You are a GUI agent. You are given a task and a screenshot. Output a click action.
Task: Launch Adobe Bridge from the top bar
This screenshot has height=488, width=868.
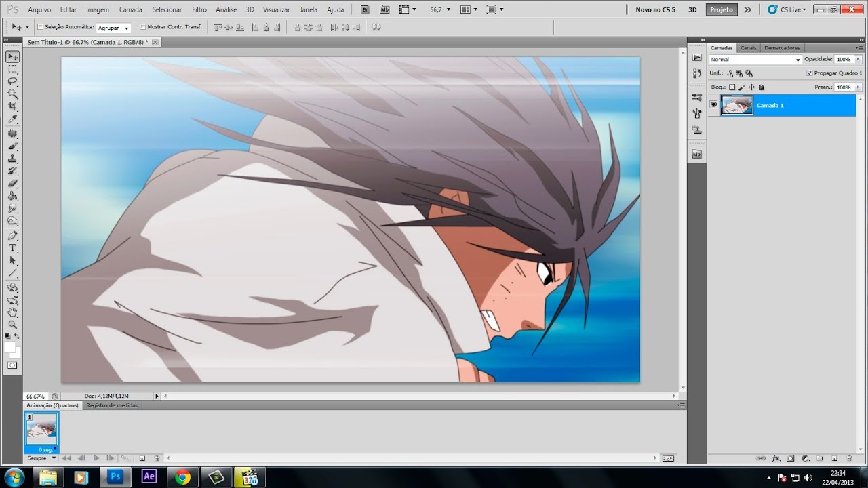pos(365,9)
